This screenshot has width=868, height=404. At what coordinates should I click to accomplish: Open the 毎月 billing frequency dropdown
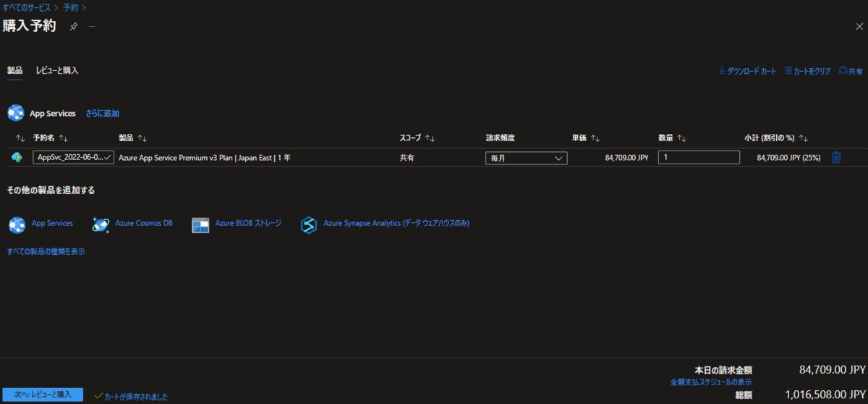click(x=526, y=158)
